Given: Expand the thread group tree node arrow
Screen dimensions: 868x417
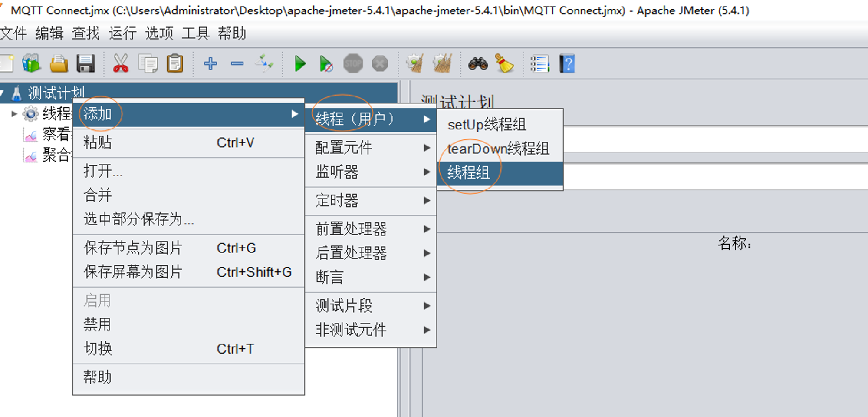Looking at the screenshot, I should tap(14, 114).
